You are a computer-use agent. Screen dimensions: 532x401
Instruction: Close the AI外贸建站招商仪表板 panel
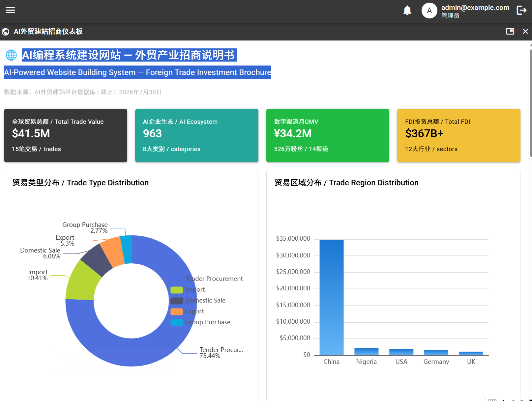click(525, 31)
